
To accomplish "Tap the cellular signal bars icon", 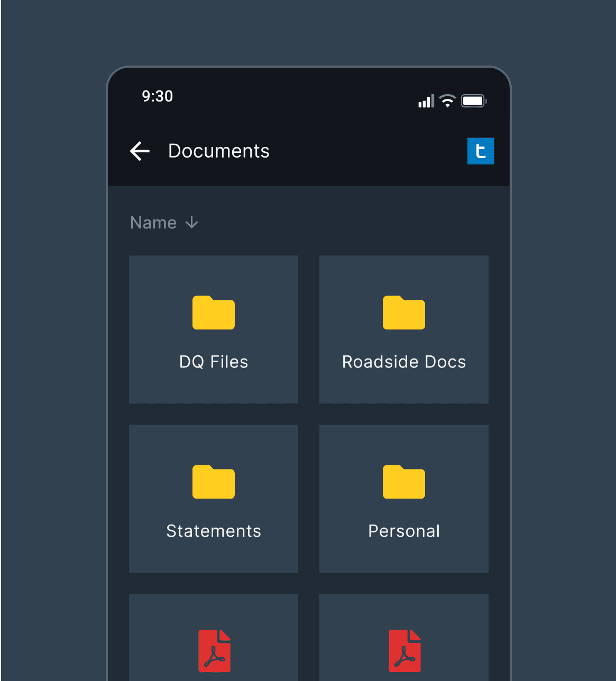I will coord(426,100).
